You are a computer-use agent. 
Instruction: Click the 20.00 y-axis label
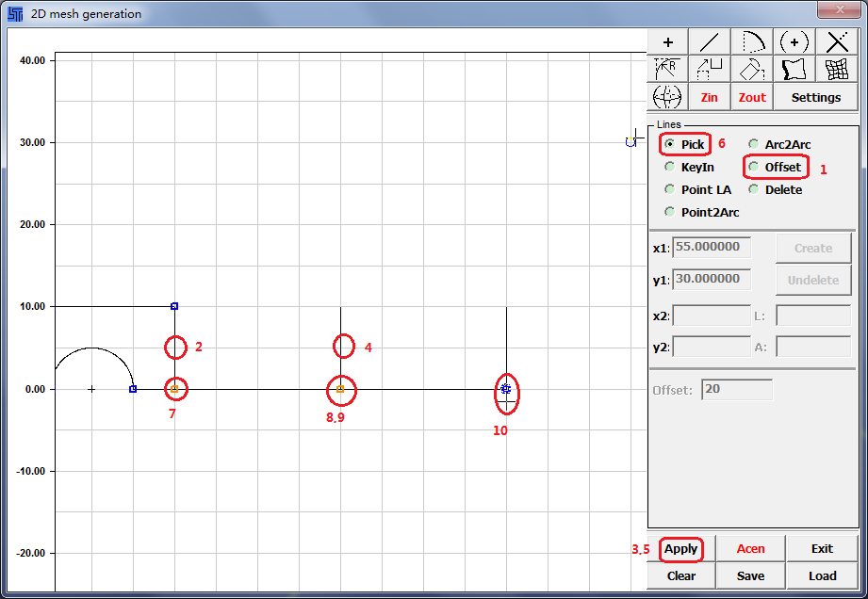[32, 224]
